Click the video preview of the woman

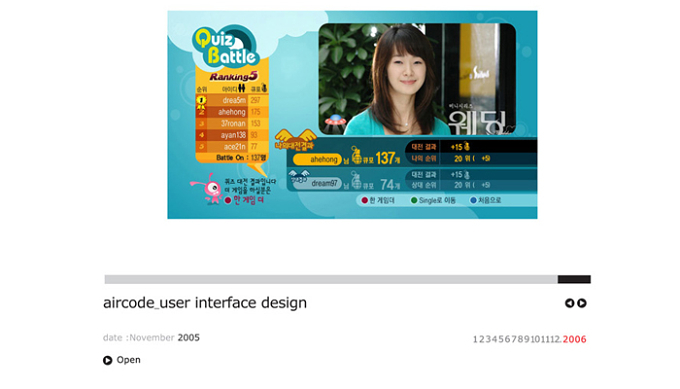417,79
